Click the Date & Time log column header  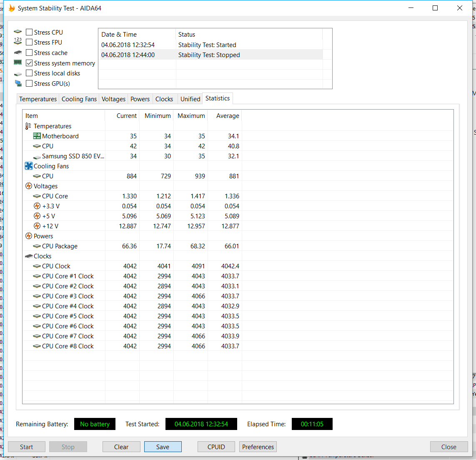coord(137,34)
